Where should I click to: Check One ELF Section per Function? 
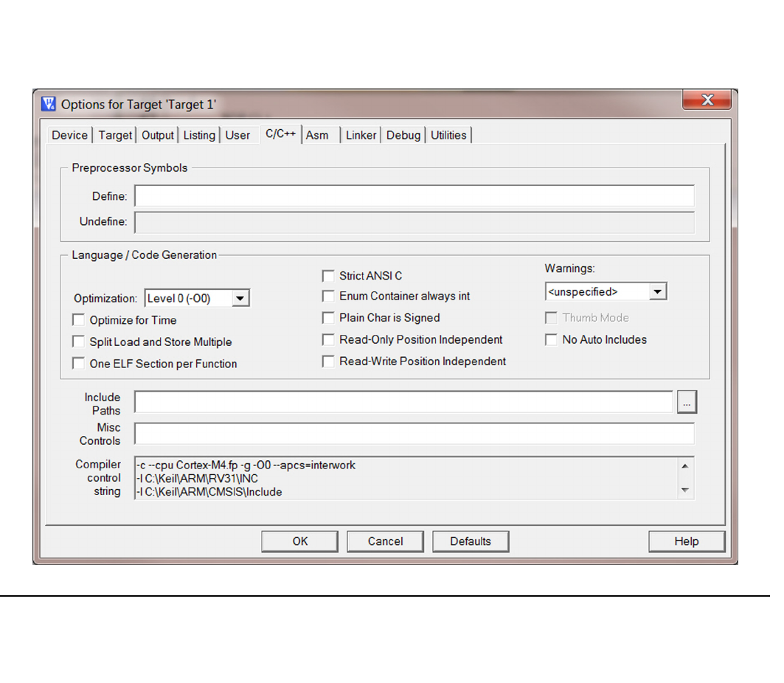tap(78, 363)
